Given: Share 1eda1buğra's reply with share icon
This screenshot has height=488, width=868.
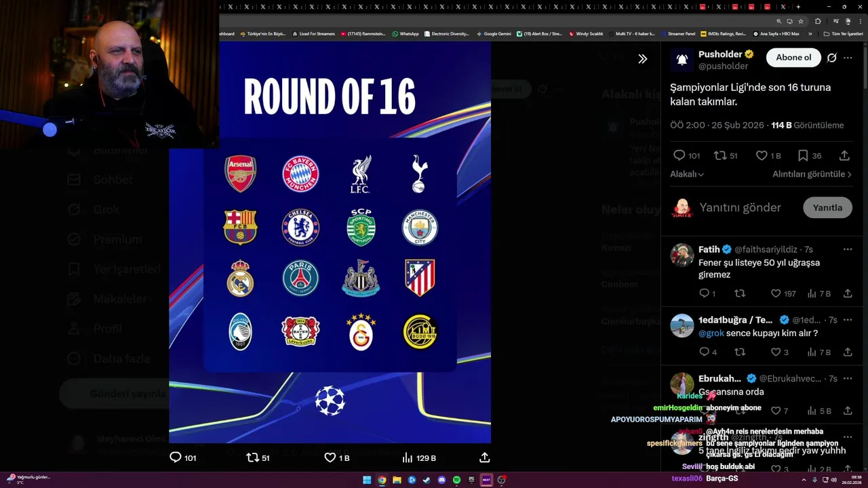Looking at the screenshot, I should (x=848, y=352).
